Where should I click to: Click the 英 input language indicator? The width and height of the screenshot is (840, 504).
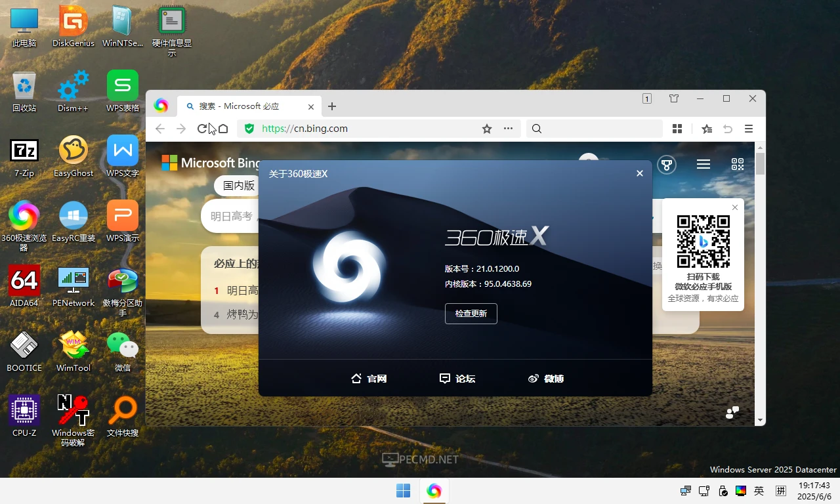pos(759,491)
